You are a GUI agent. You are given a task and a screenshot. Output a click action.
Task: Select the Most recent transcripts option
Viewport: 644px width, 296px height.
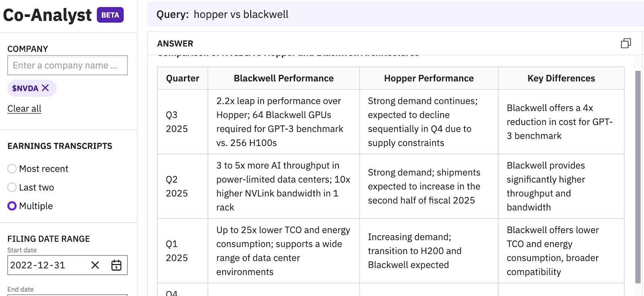pyautogui.click(x=12, y=169)
